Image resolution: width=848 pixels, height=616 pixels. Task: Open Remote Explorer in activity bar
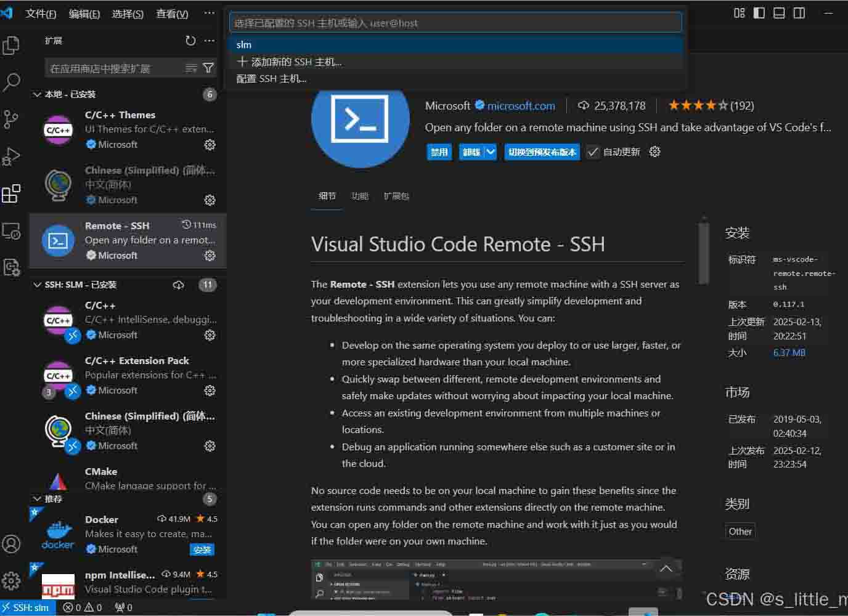pyautogui.click(x=11, y=231)
